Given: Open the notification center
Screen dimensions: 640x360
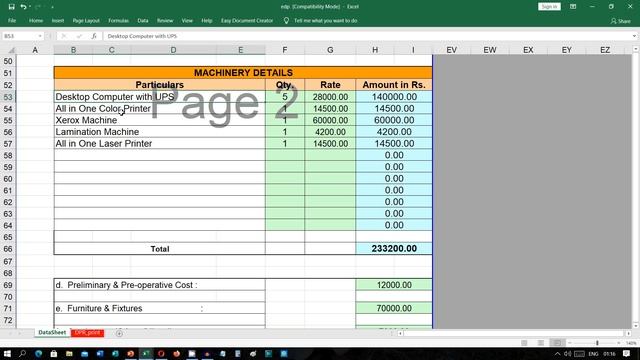Looking at the screenshot, I should [x=627, y=353].
